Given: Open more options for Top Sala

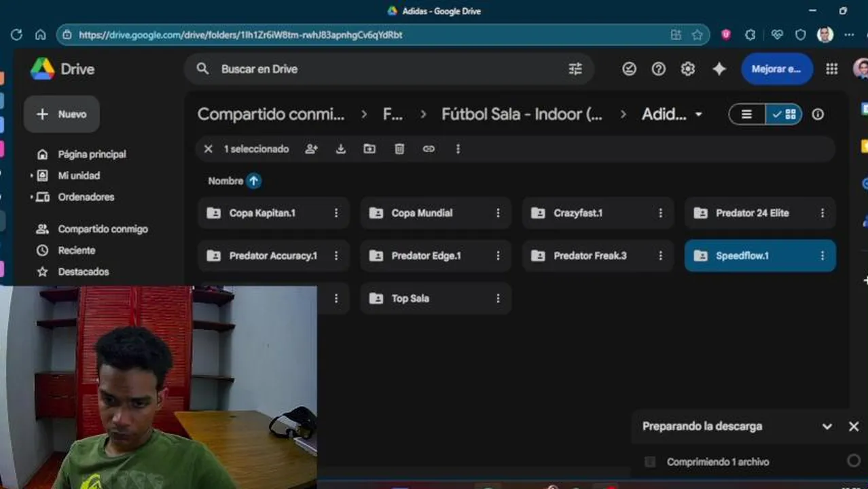Looking at the screenshot, I should click(498, 298).
